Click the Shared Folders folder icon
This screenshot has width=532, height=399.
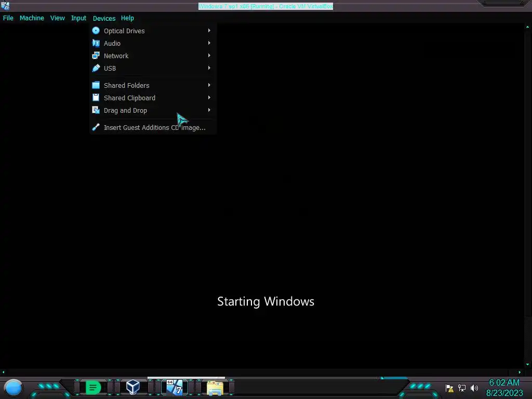click(x=96, y=85)
